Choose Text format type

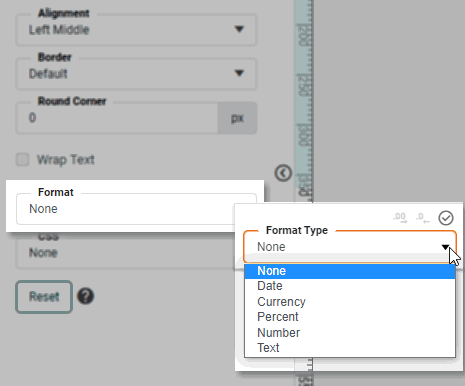(350, 348)
